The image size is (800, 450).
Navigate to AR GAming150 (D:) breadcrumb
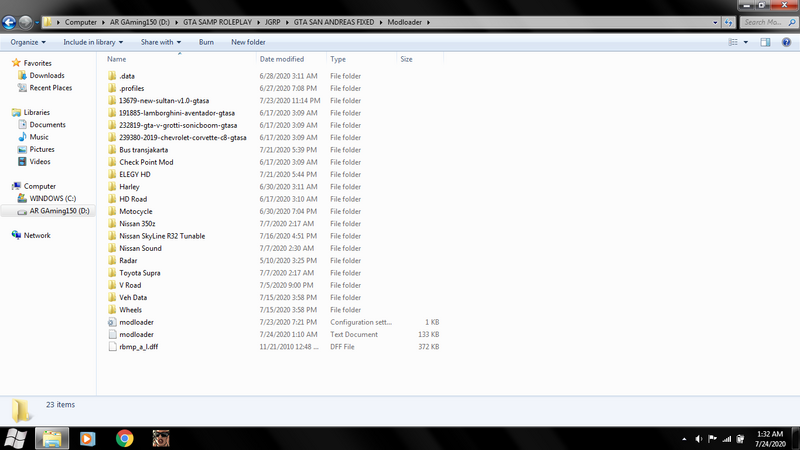pos(140,22)
